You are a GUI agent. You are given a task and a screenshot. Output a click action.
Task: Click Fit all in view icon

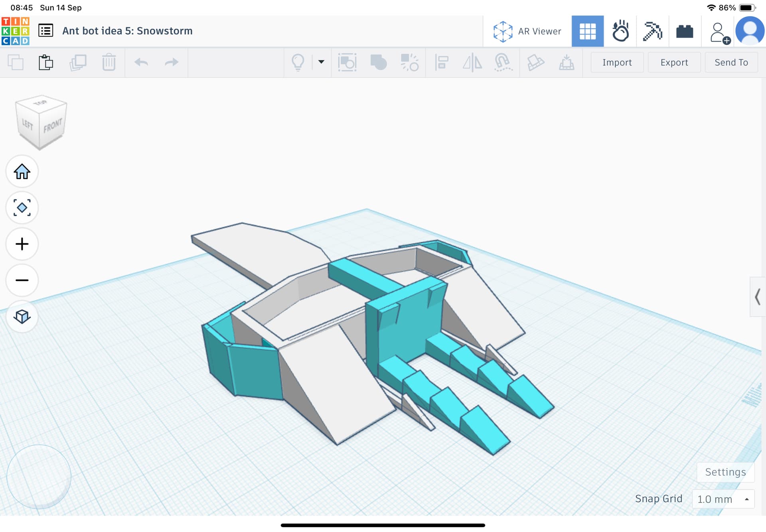click(22, 208)
